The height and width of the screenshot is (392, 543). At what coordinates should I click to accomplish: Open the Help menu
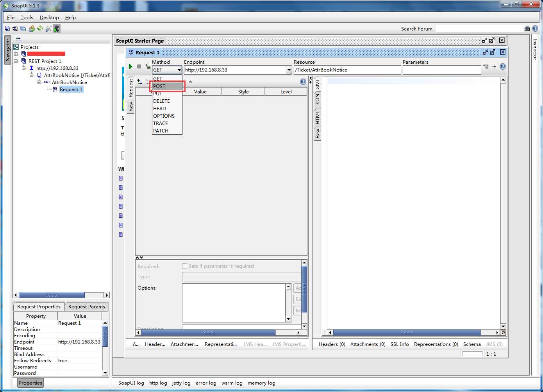[70, 18]
